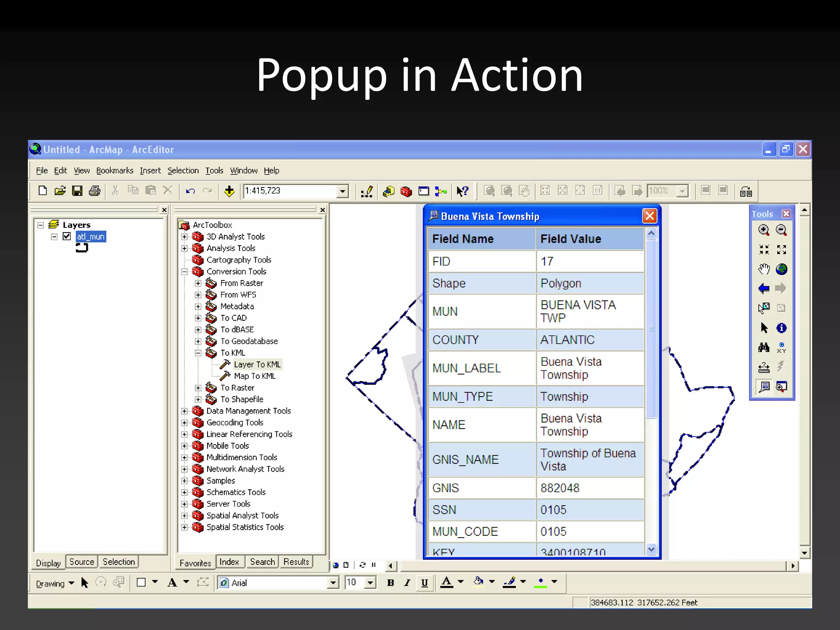Open the font name dropdown

click(333, 582)
